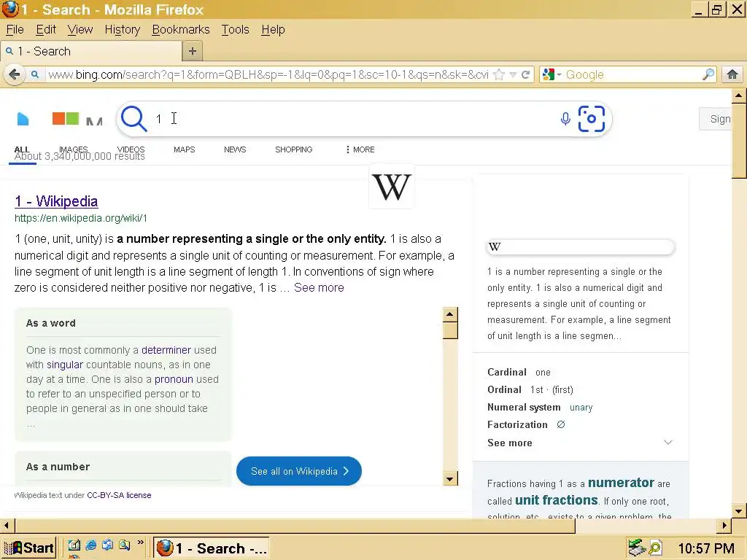
Task: Click the Wikipedia card scroll up arrow
Action: click(449, 314)
